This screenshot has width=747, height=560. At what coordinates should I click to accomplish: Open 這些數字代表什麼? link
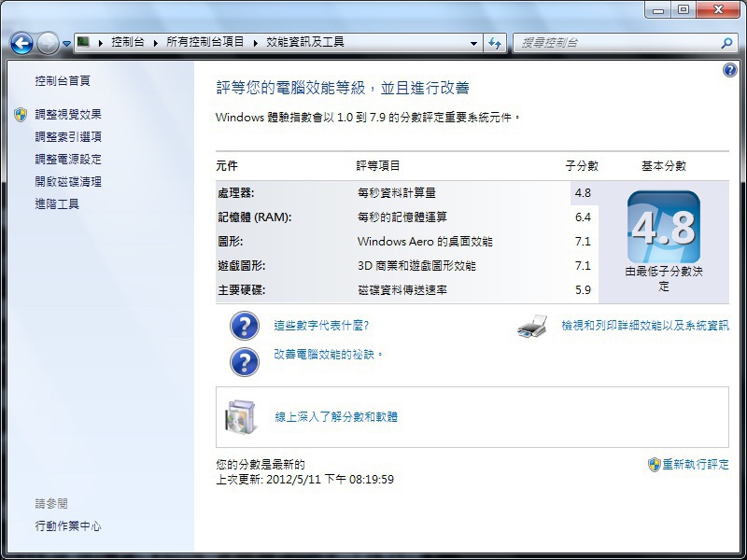point(321,325)
